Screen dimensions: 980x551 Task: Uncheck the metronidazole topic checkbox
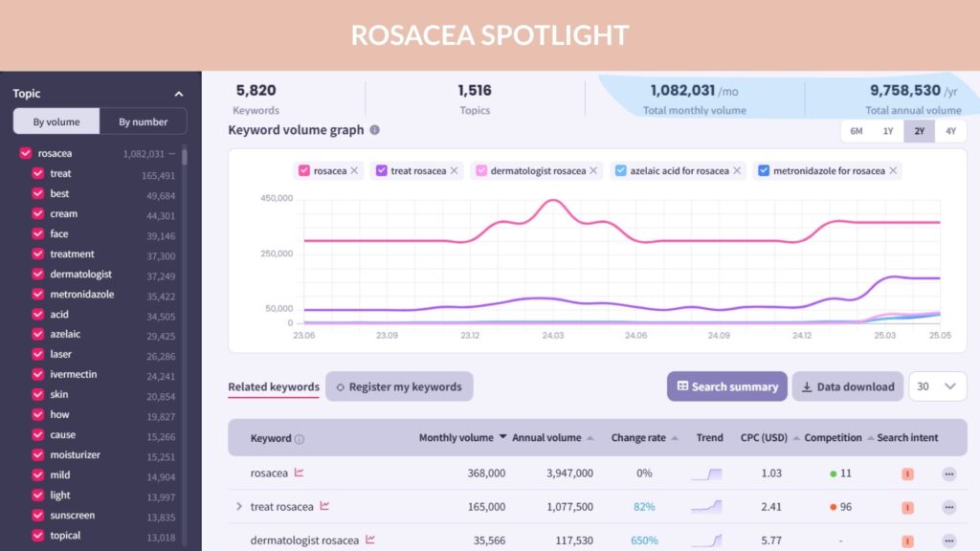38,294
